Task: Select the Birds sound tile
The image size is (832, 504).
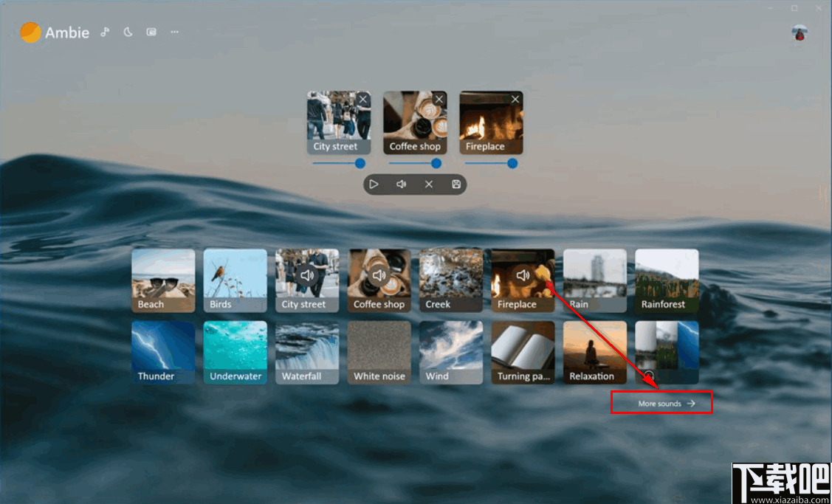Action: coord(235,280)
